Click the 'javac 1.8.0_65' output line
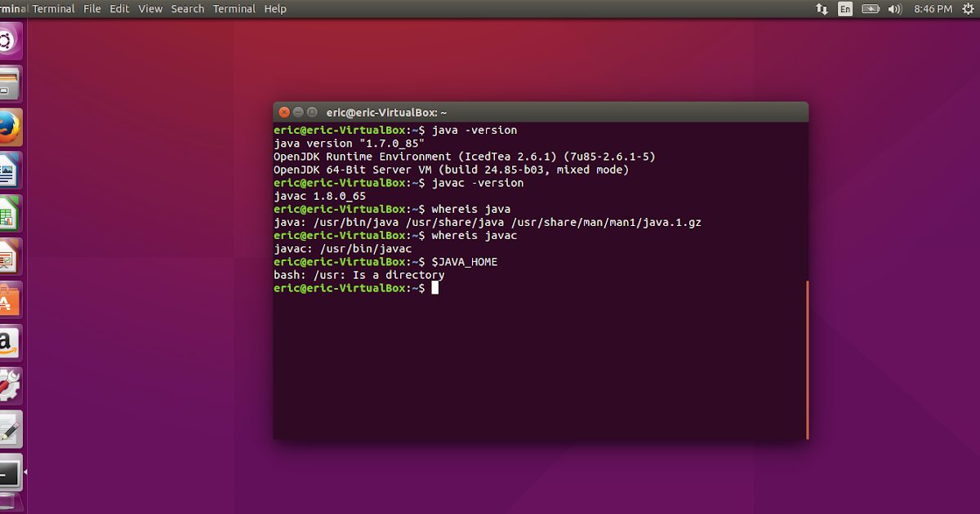 pyautogui.click(x=320, y=196)
